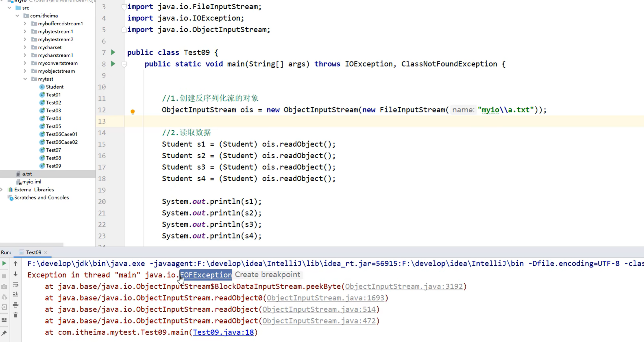This screenshot has height=342, width=644.
Task: Click the Up stack trace arrow icon
Action: (x=16, y=263)
